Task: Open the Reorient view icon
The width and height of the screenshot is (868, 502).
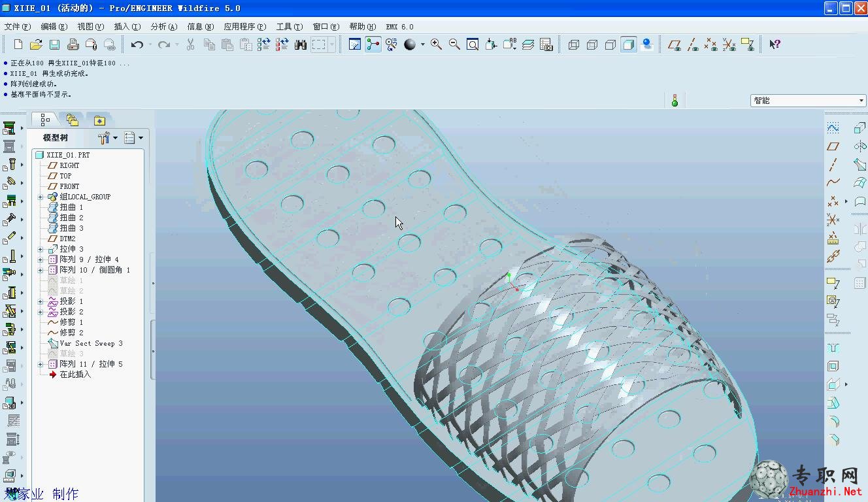Action: [491, 44]
